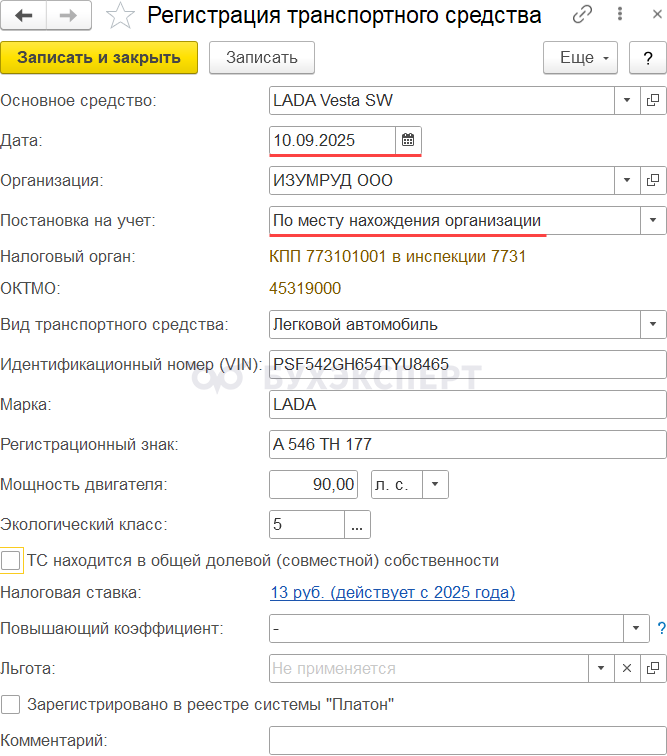Expand the Основное средство dropdown
667x756 pixels.
coord(627,100)
